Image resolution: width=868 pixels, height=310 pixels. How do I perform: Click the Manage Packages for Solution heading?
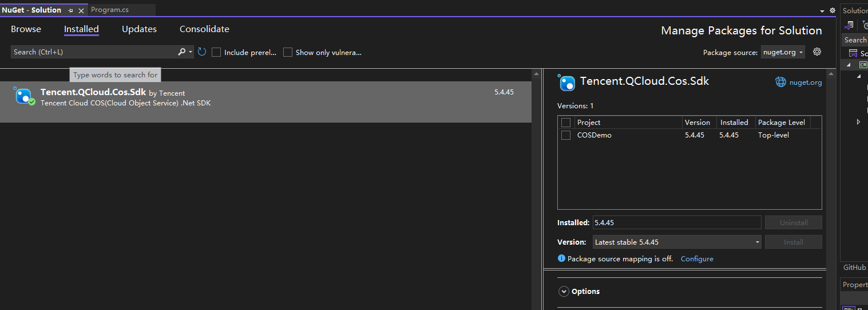[x=742, y=31]
